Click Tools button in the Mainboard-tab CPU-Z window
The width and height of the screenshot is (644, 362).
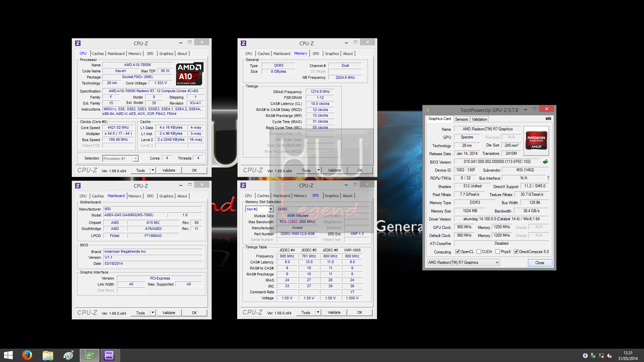point(141,313)
